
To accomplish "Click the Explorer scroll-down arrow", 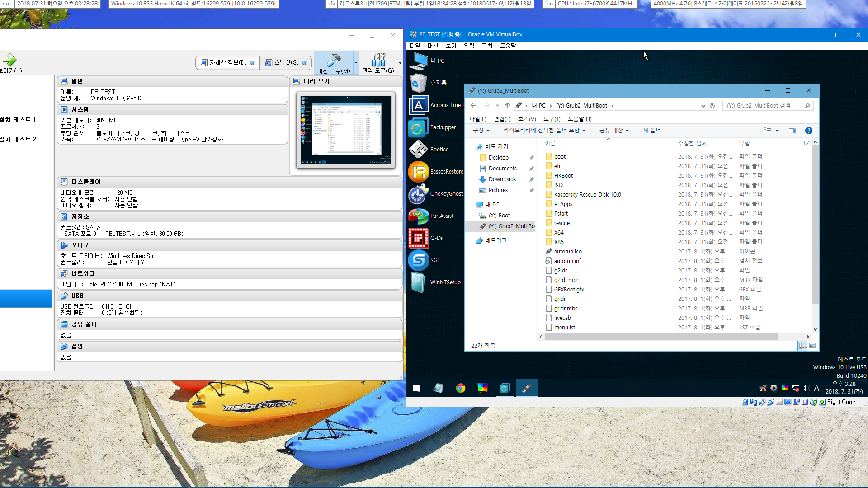I will tap(815, 329).
